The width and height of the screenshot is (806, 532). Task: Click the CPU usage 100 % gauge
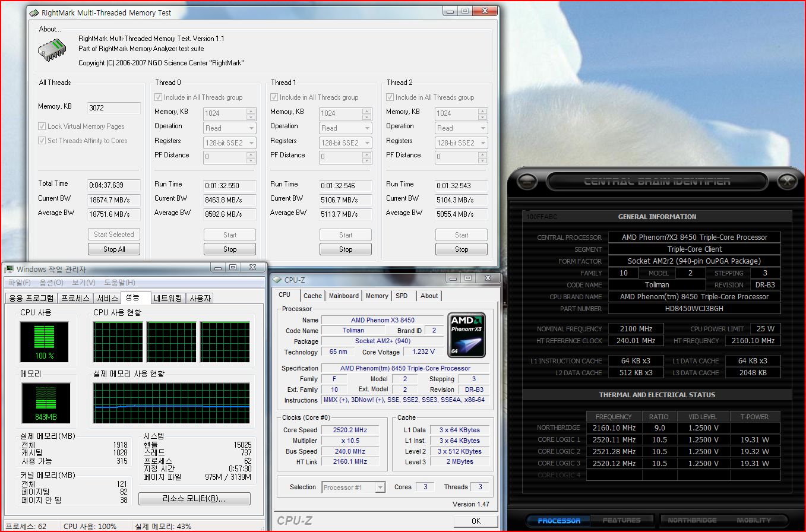[x=45, y=342]
